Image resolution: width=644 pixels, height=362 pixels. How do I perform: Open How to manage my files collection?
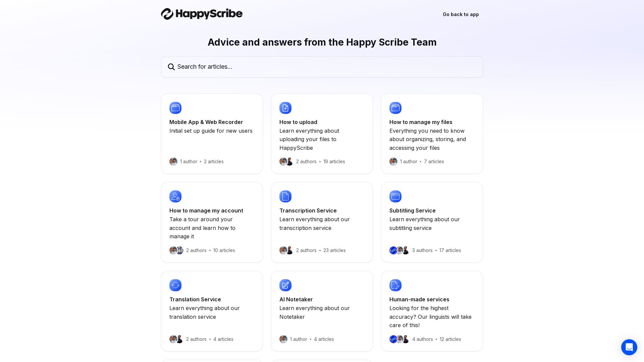(x=432, y=134)
